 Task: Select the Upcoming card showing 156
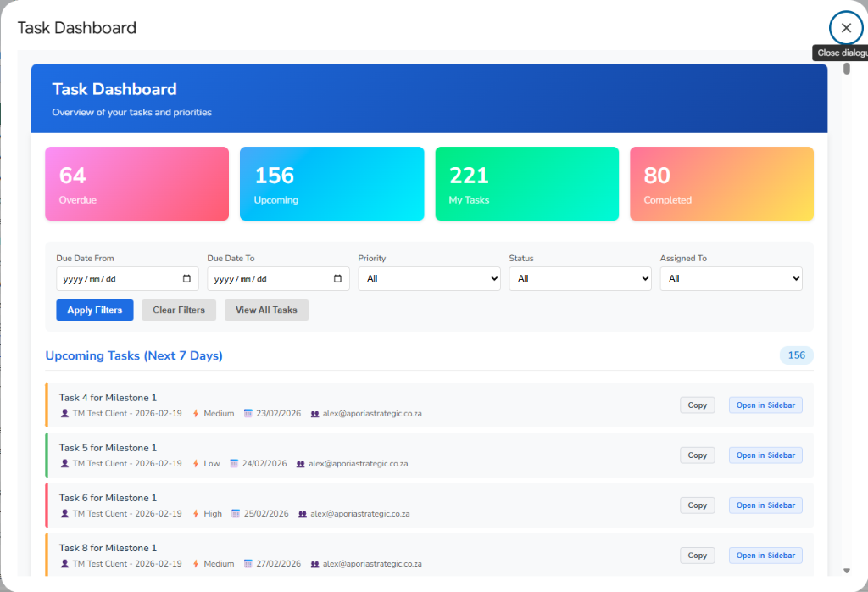coord(331,183)
